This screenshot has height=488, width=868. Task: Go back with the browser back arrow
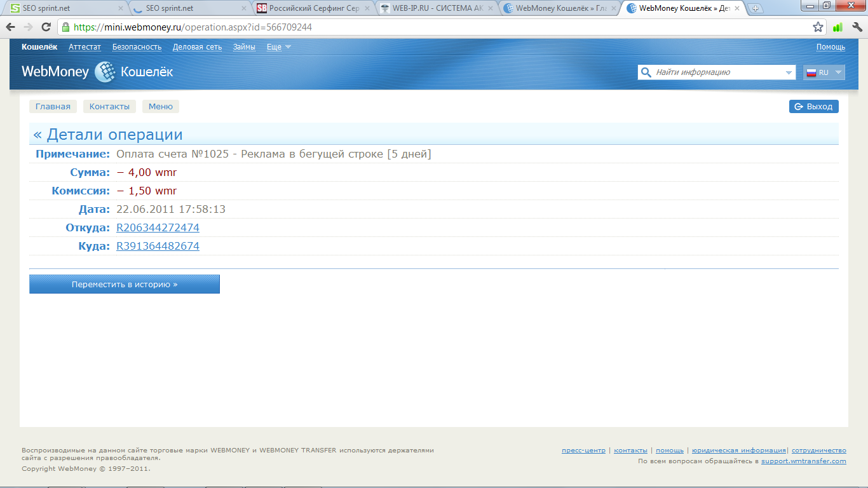coord(10,27)
